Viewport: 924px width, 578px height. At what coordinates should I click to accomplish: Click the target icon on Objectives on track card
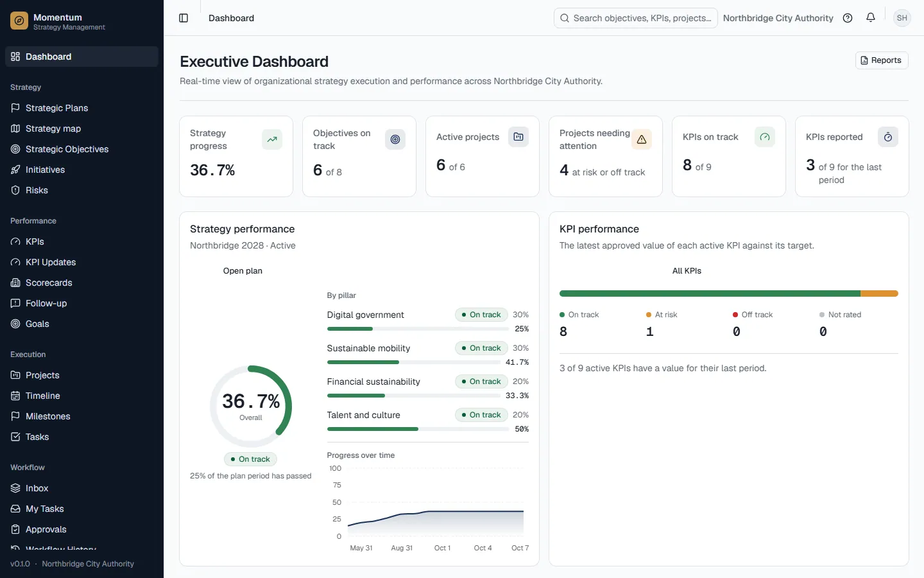click(395, 139)
